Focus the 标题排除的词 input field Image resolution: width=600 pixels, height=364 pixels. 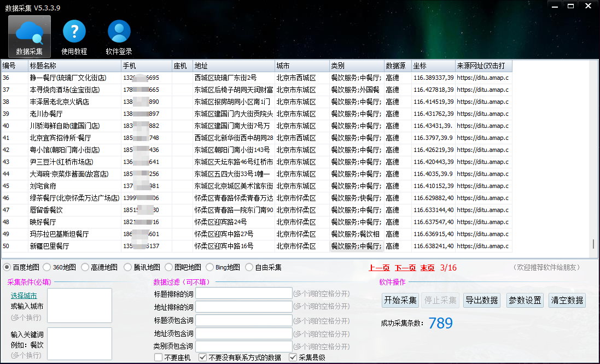click(244, 293)
